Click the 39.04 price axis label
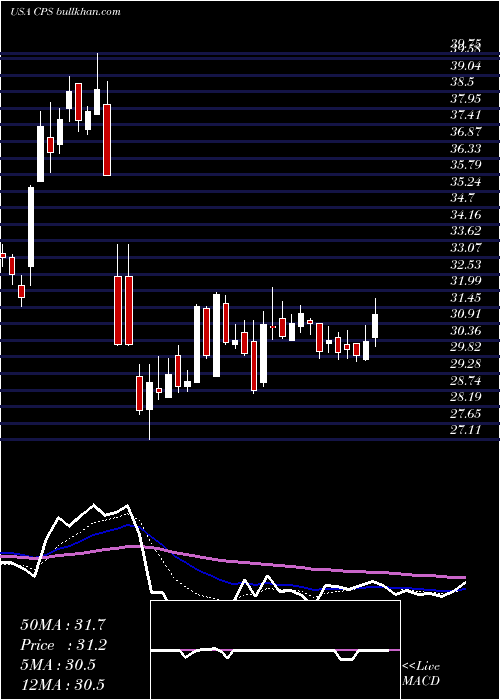The image size is (500, 700). point(466,66)
